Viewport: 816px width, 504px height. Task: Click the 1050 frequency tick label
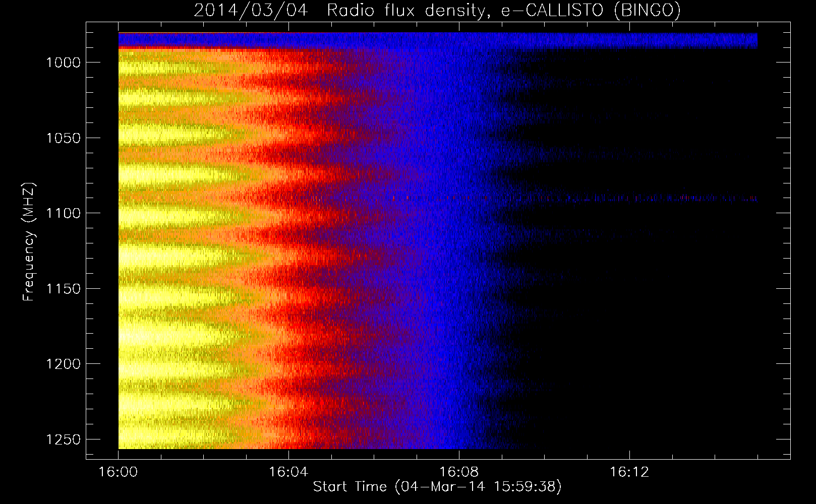click(x=63, y=138)
